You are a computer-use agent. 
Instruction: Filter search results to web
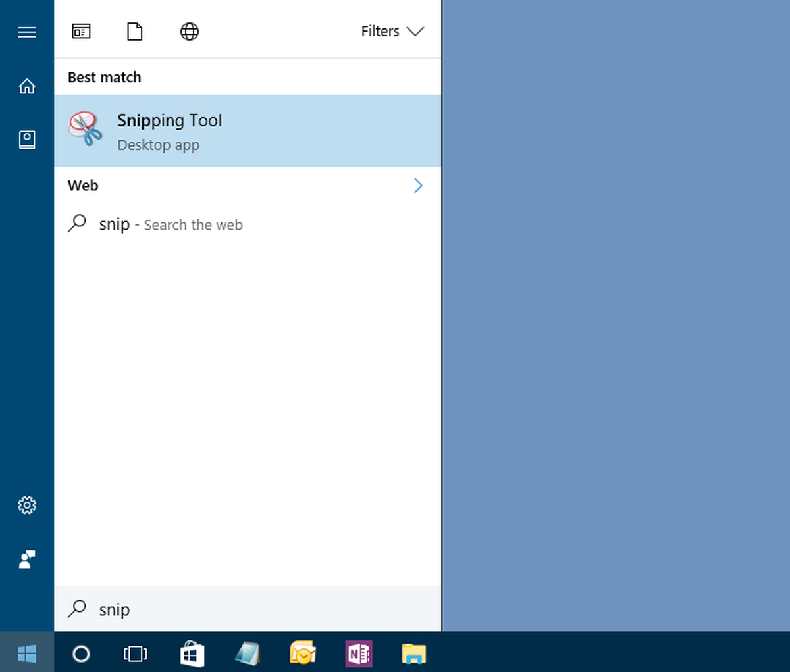(x=189, y=31)
